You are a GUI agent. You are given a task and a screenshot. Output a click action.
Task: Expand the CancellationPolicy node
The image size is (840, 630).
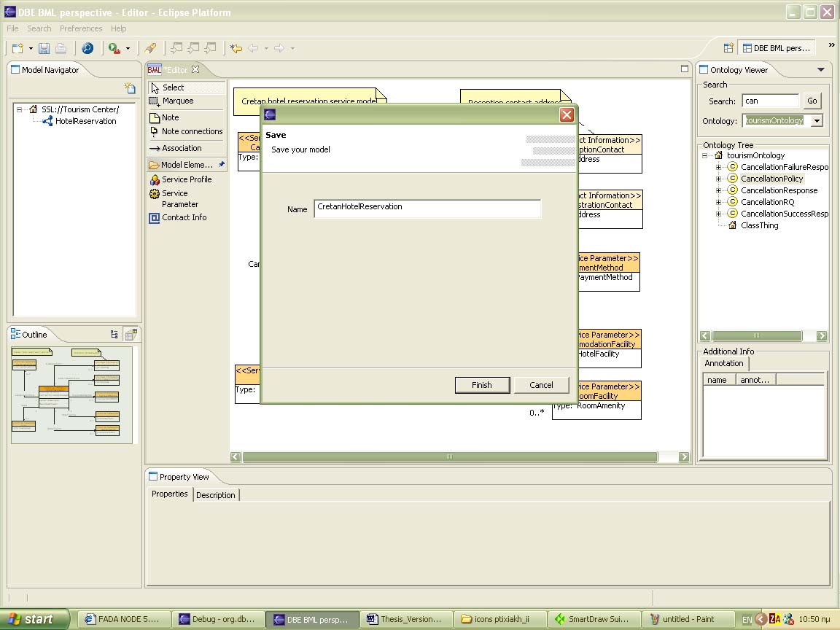(x=718, y=179)
